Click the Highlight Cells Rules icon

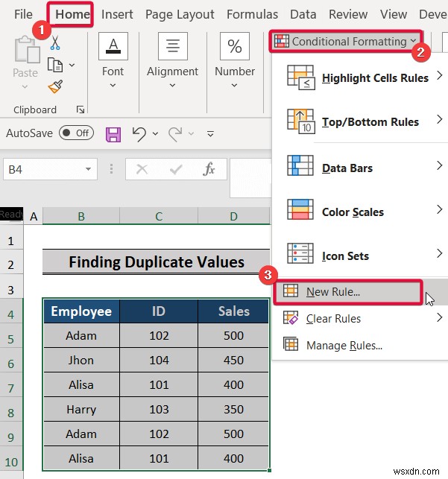[300, 77]
